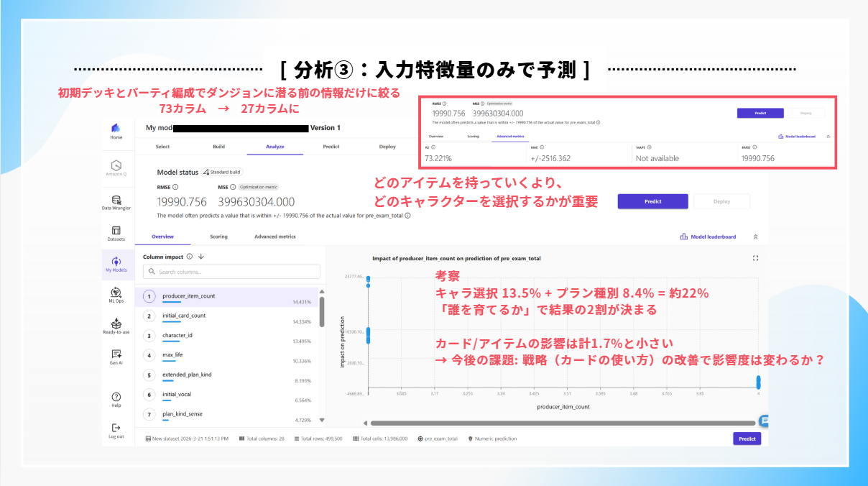The height and width of the screenshot is (486, 868).
Task: Open the main Scoring tab
Action: pyautogui.click(x=218, y=237)
